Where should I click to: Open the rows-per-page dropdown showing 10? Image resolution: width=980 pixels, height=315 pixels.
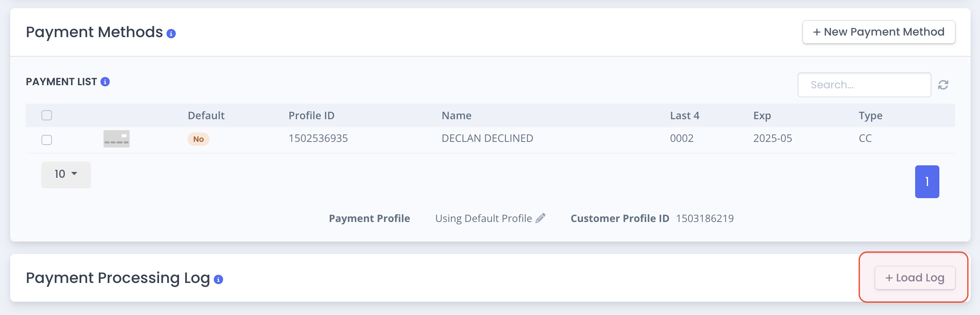click(x=66, y=174)
